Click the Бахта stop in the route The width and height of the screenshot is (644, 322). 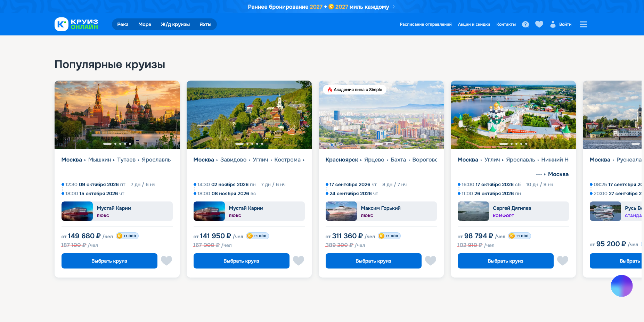click(398, 160)
